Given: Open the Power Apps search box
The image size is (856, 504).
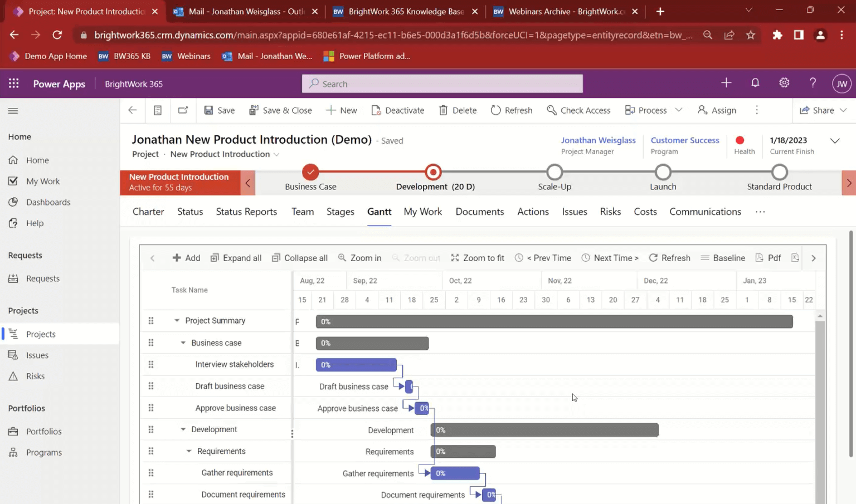Looking at the screenshot, I should (442, 84).
